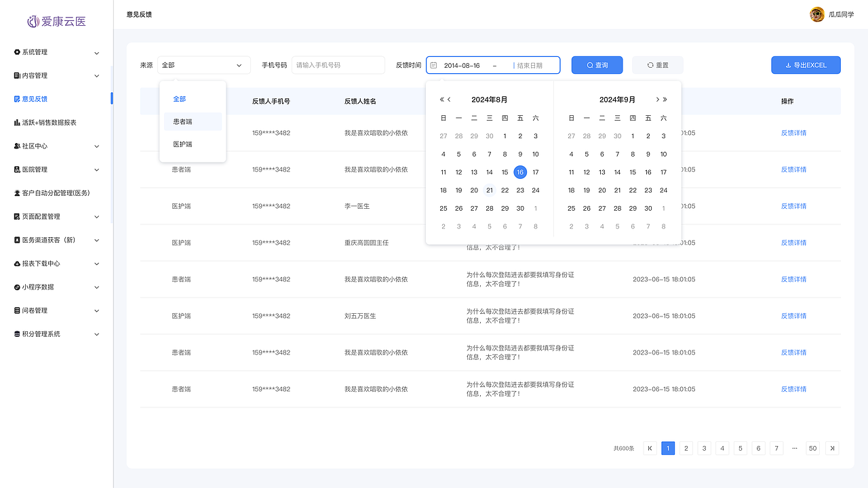Jump to last page of pagination
This screenshot has height=488, width=868.
832,448
